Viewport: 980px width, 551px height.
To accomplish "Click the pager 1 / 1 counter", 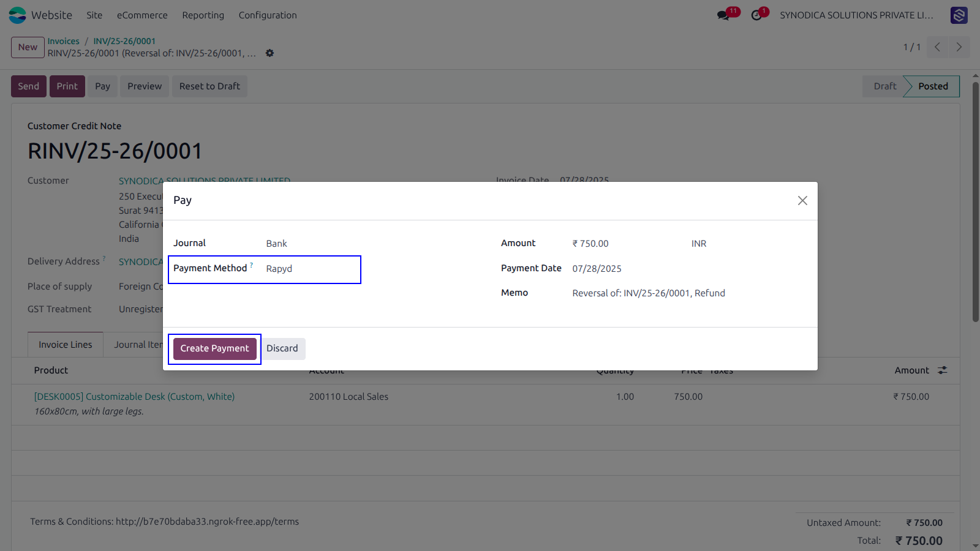I will click(x=911, y=47).
